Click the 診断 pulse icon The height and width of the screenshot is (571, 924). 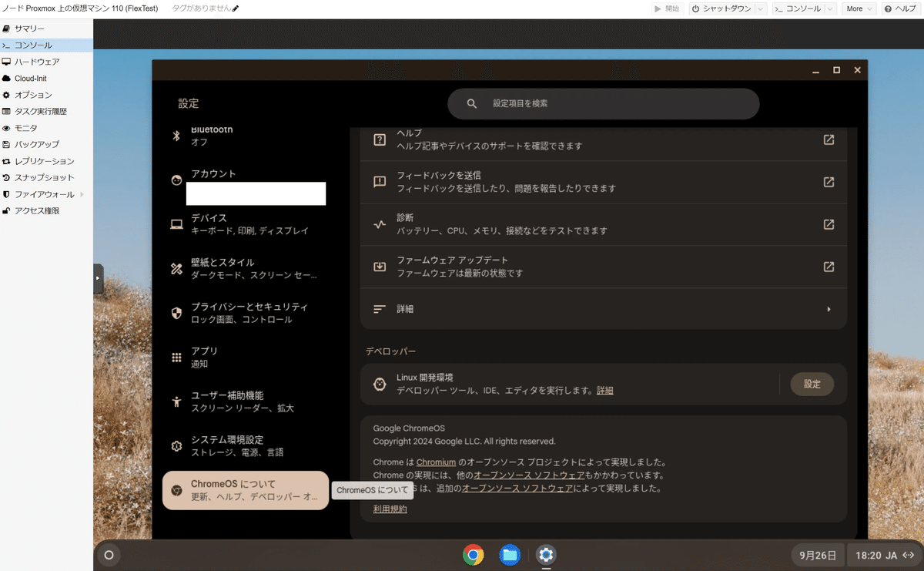pyautogui.click(x=380, y=225)
